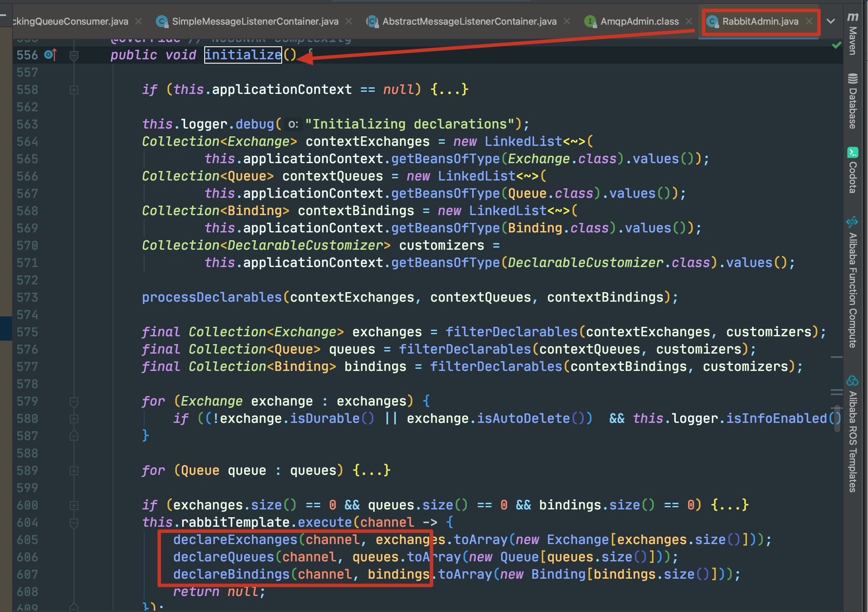Expand folded if block at line 600
This screenshot has width=868, height=612.
[74, 506]
